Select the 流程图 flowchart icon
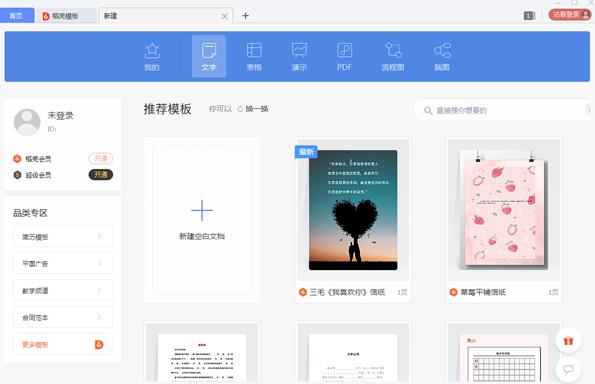 pos(393,57)
